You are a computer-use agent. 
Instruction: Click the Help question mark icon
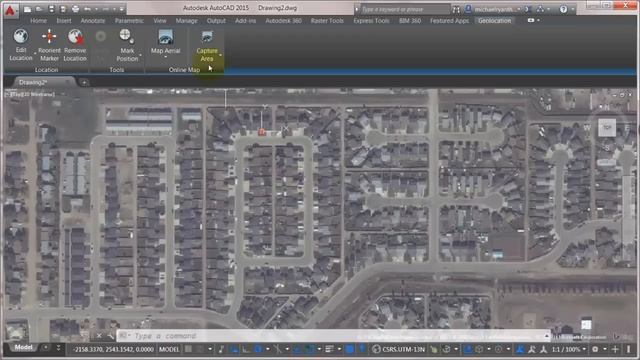point(563,9)
